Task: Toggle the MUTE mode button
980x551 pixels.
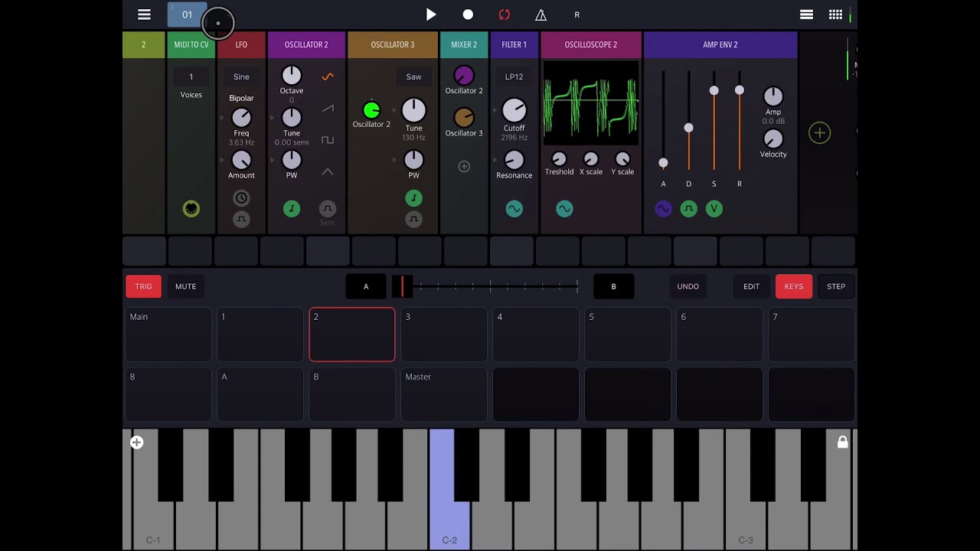Action: [186, 286]
